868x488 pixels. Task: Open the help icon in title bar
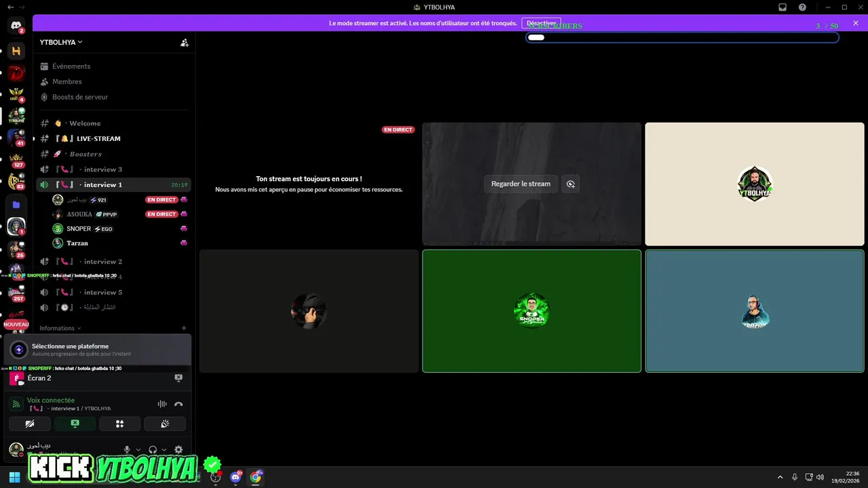click(x=802, y=7)
